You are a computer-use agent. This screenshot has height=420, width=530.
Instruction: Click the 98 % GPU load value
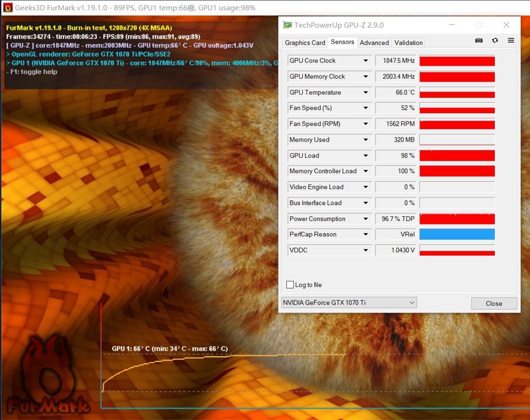395,155
